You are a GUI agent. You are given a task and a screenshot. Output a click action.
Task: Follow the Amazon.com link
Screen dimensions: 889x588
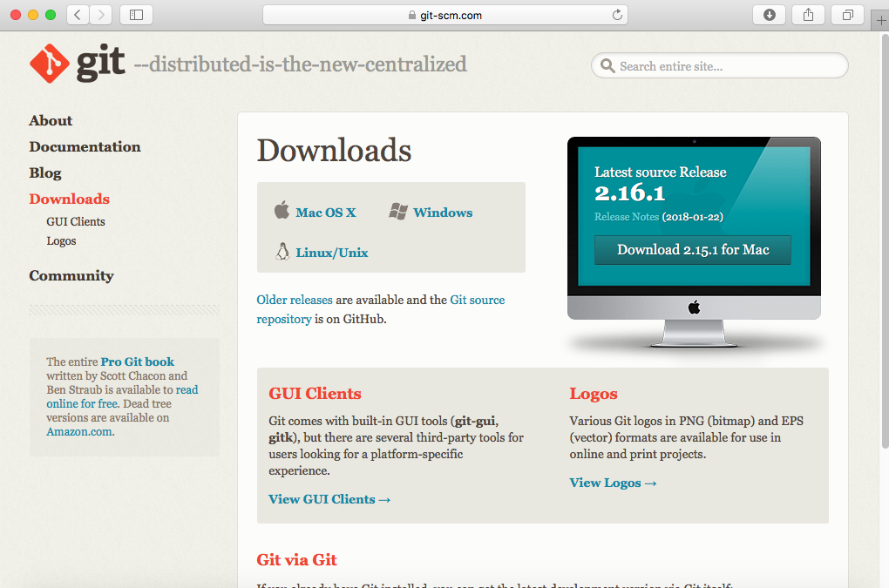79,432
